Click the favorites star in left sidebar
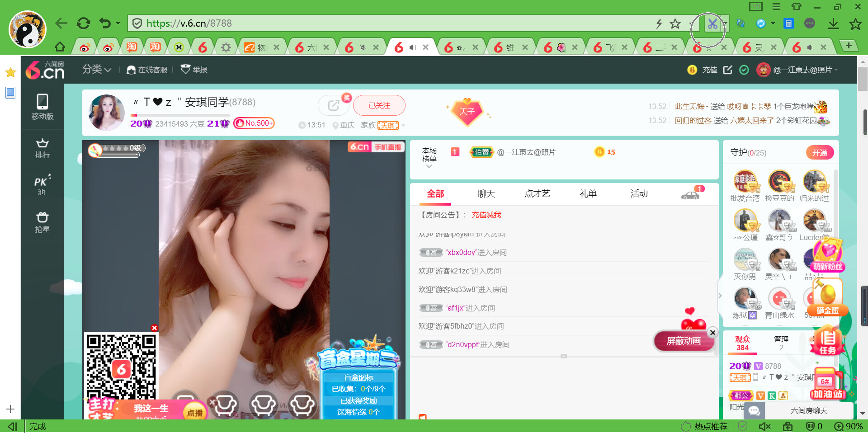The width and height of the screenshot is (868, 433). (10, 72)
